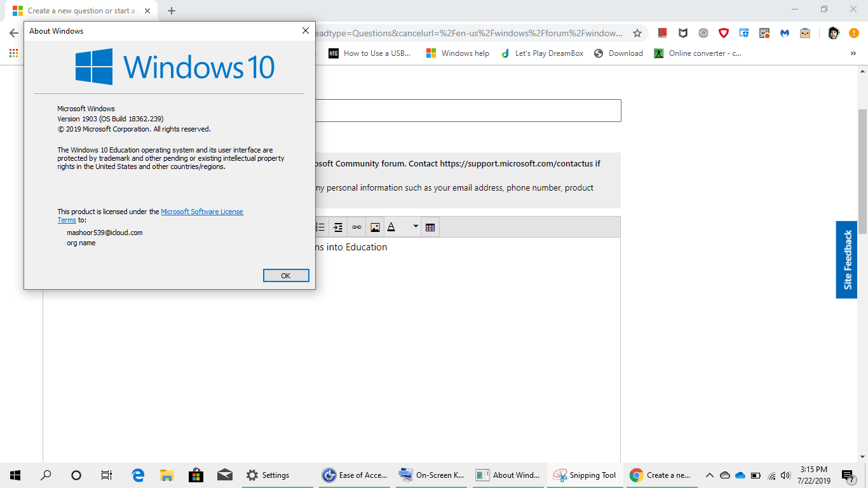This screenshot has width=868, height=488.
Task: Open Task View on the taskbar
Action: [107, 475]
